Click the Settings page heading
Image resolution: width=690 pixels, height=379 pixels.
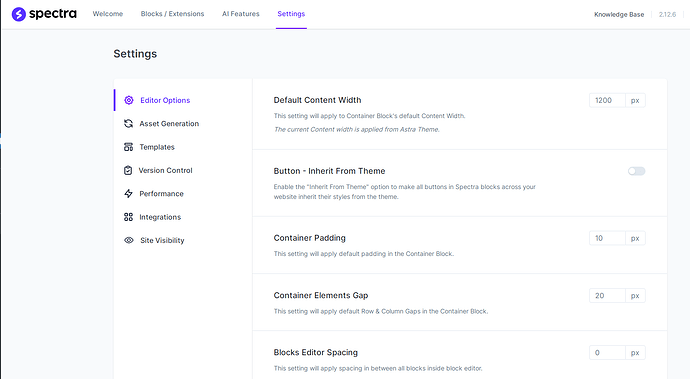coord(135,54)
